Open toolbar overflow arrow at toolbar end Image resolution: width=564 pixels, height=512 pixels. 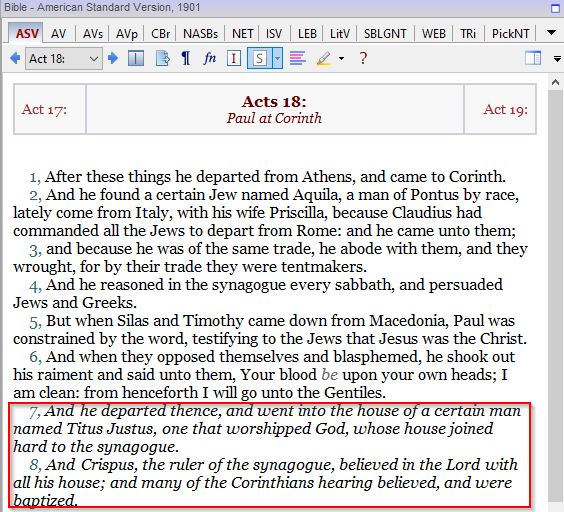(557, 58)
